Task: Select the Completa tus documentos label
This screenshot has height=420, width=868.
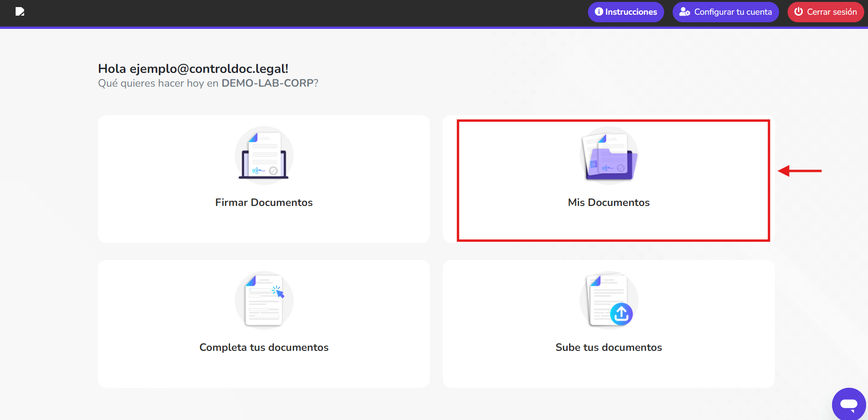Action: tap(264, 348)
